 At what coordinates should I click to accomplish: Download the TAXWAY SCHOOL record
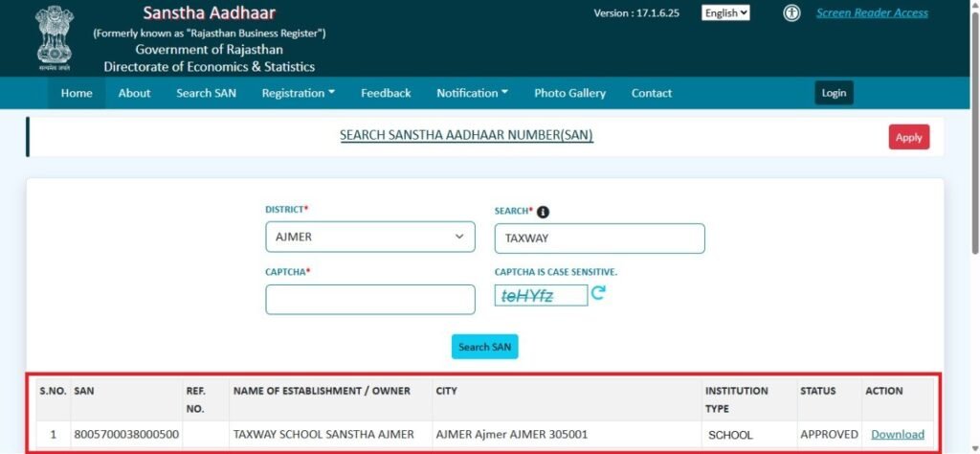click(x=898, y=435)
